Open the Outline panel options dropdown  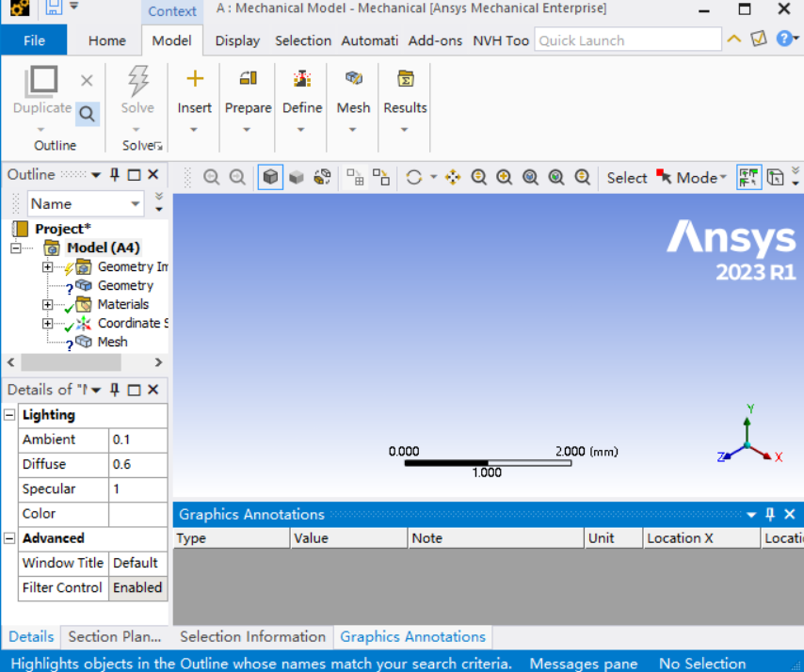click(96, 175)
